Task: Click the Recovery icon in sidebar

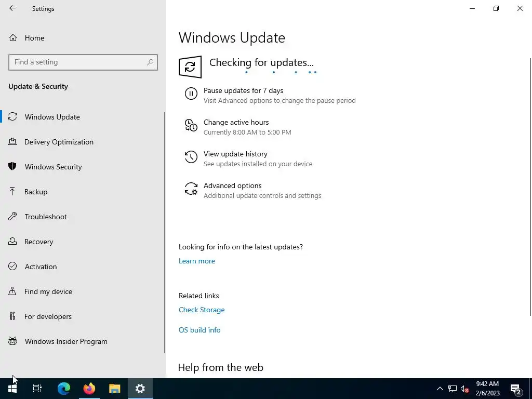Action: [12, 242]
